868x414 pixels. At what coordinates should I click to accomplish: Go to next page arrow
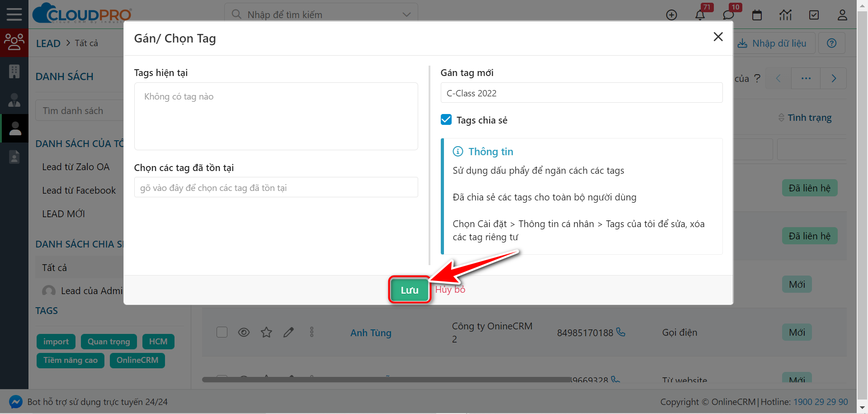click(834, 78)
